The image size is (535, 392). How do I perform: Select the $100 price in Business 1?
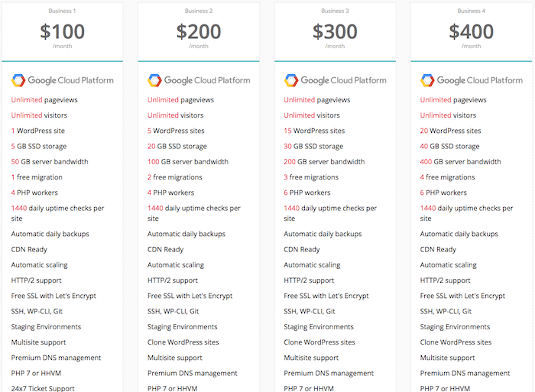point(62,31)
